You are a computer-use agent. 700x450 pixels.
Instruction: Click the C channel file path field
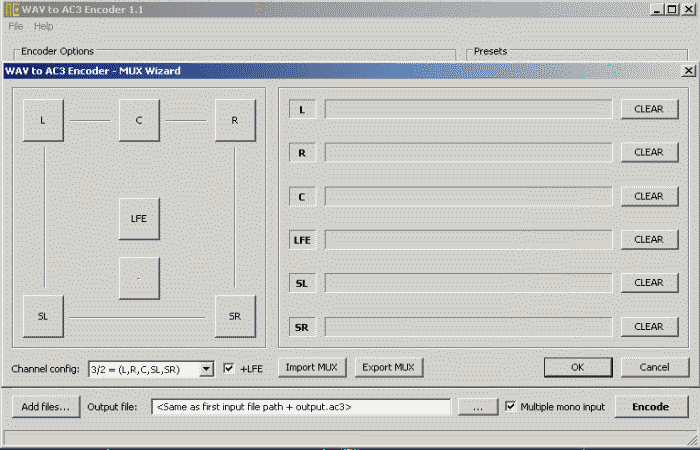coord(467,197)
